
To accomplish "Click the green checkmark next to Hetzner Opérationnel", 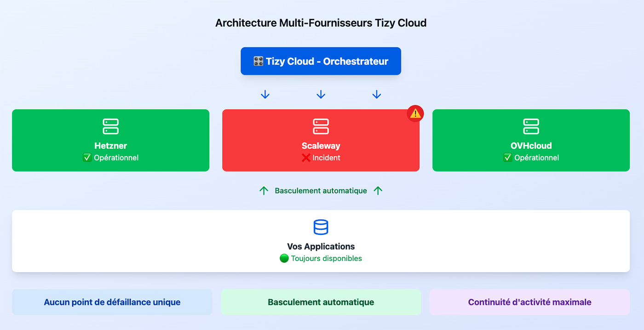I will (x=87, y=158).
